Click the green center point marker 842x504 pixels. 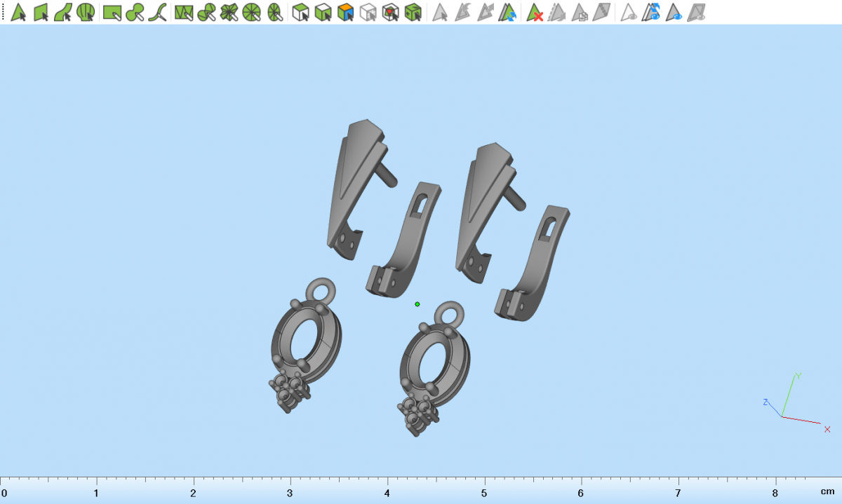417,304
